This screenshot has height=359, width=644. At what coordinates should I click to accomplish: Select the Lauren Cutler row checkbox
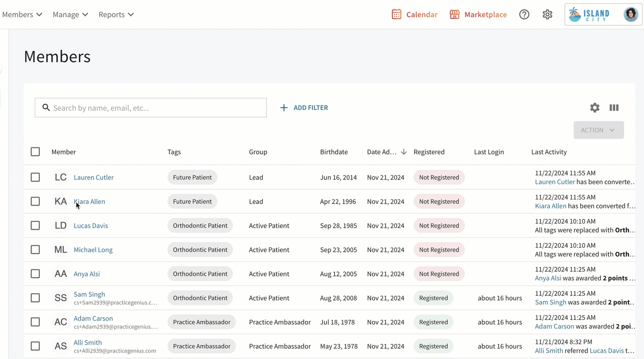(35, 177)
